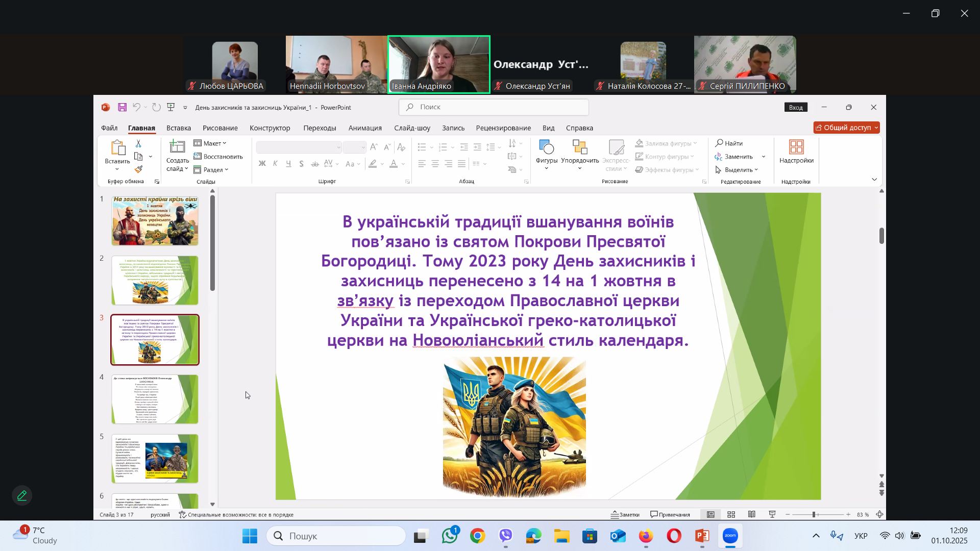
Task: Click the Format Painter brush icon
Action: [138, 169]
